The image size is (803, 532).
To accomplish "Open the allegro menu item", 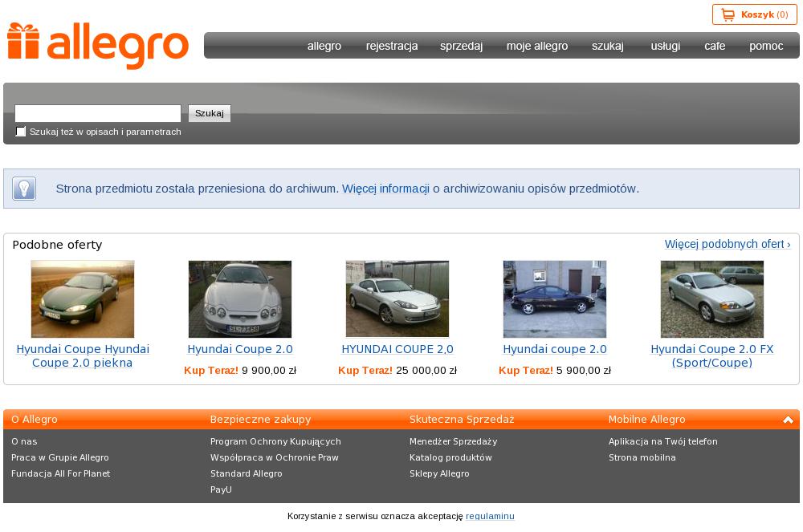I will point(324,46).
